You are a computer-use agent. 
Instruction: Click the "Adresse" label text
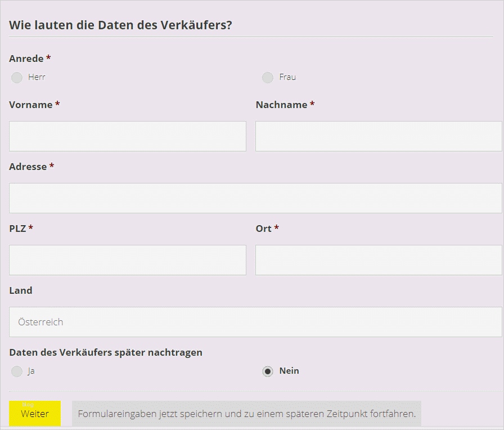(28, 167)
